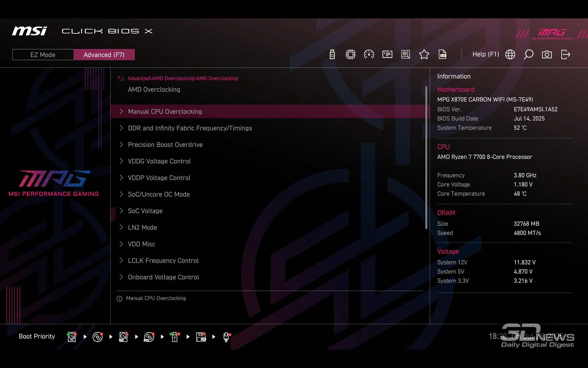The image size is (588, 368).
Task: Click the exit door icon
Action: [x=566, y=55]
